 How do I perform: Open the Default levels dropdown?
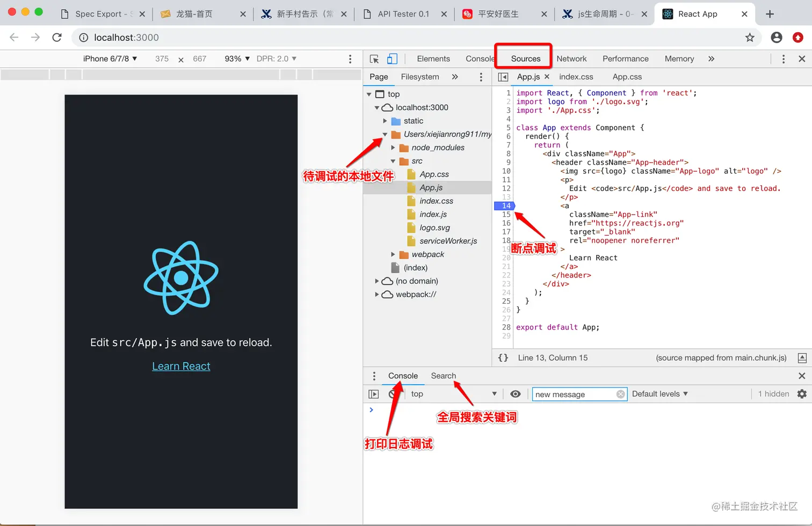[x=660, y=394]
